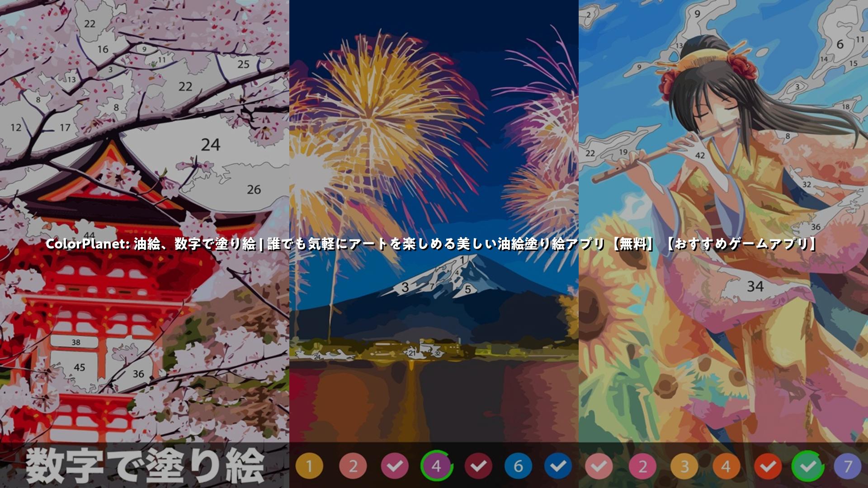Image resolution: width=868 pixels, height=488 pixels.
Task: Tap region 1 at Mount Fuji's peak
Action: pyautogui.click(x=462, y=260)
